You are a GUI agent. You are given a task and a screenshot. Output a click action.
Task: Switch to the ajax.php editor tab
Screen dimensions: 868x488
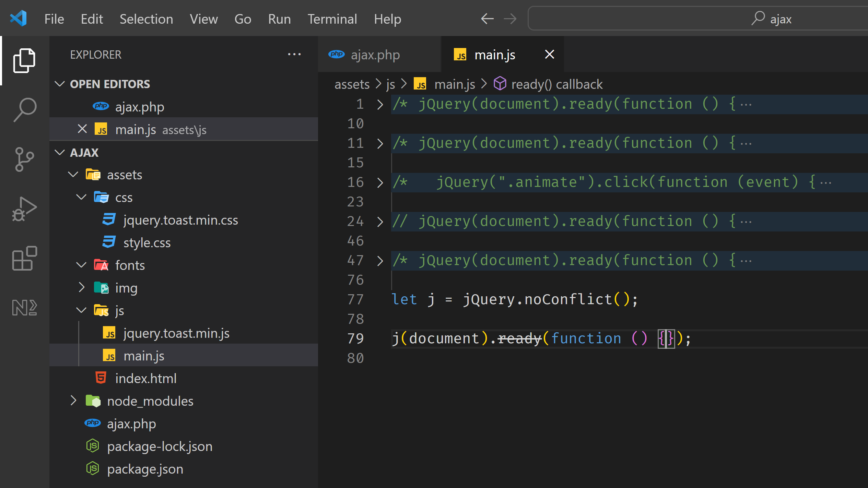[379, 55]
